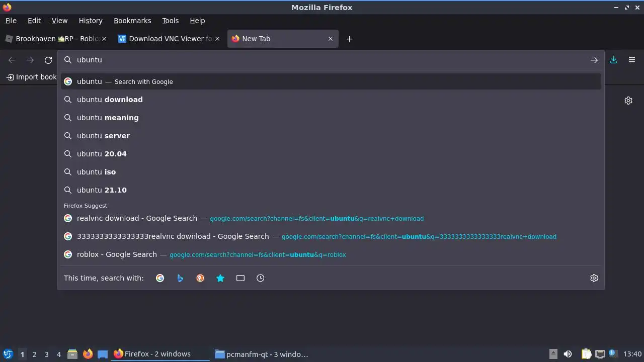Open the Bookmarks menu

(132, 21)
